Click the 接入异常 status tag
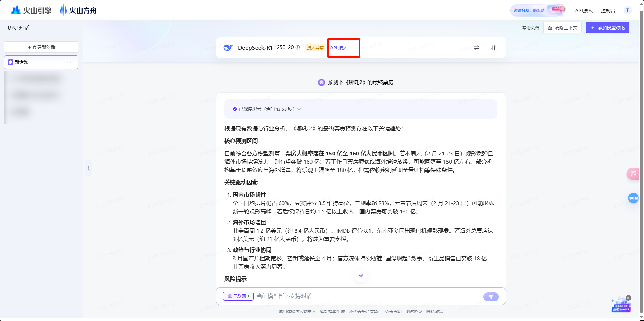The image size is (644, 321). (x=315, y=48)
